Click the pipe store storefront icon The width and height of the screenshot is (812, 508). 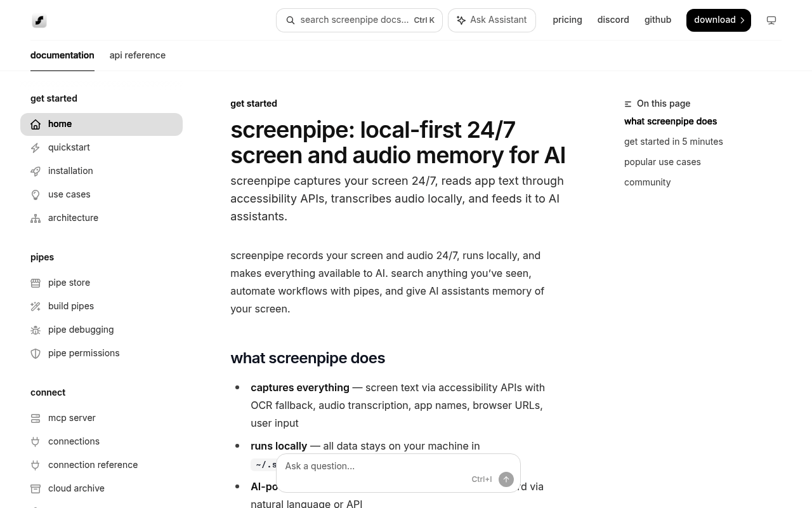click(x=36, y=283)
